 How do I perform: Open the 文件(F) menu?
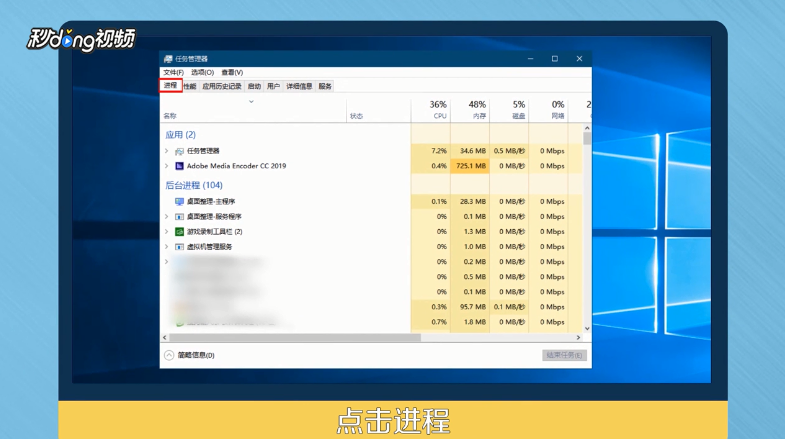pos(173,73)
